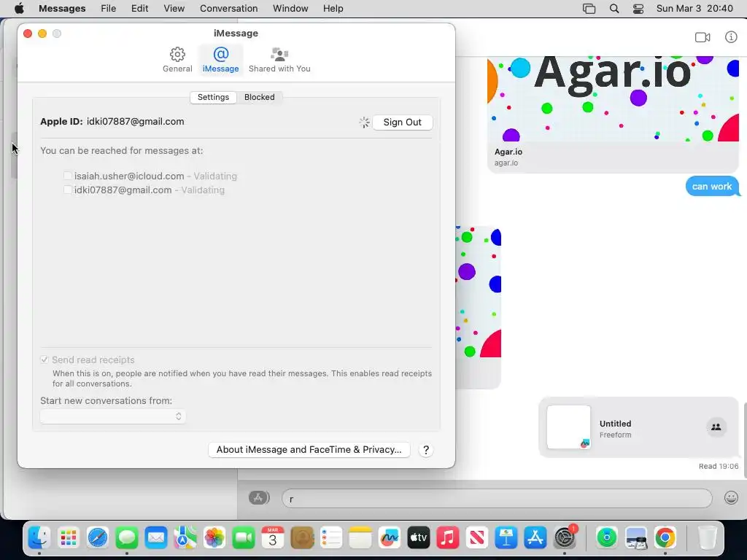The height and width of the screenshot is (560, 747).
Task: Toggle Send read receipts checkbox
Action: point(44,359)
